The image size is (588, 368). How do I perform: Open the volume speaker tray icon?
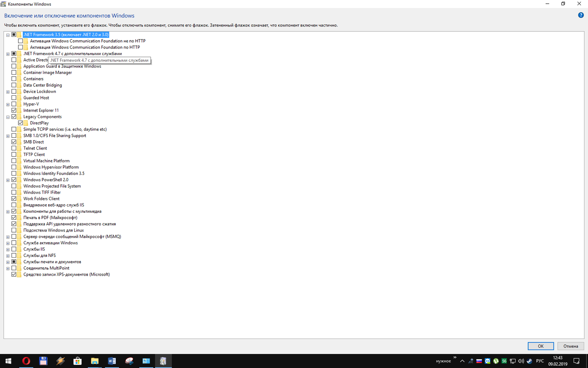(521, 361)
